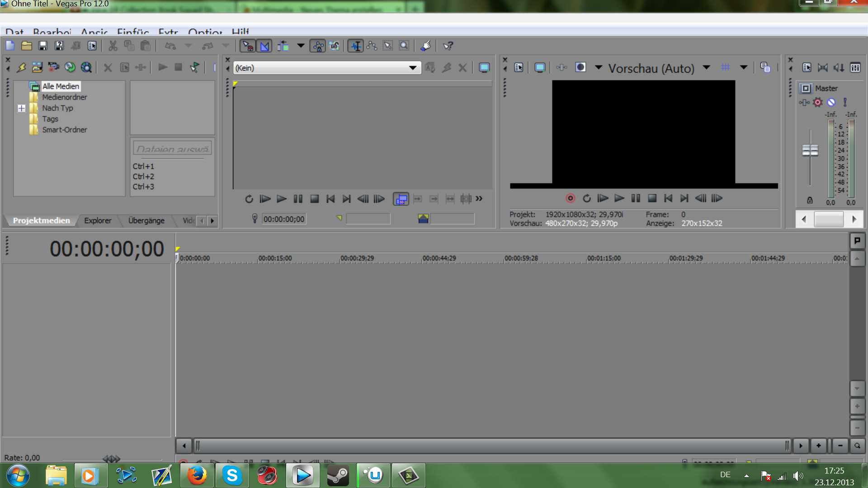Click Extract Audio from CD icon
Image resolution: width=868 pixels, height=488 pixels.
click(70, 68)
